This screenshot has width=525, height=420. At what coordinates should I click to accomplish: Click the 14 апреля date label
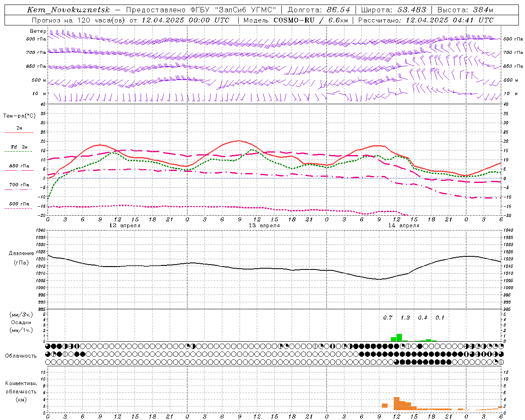[x=404, y=226]
